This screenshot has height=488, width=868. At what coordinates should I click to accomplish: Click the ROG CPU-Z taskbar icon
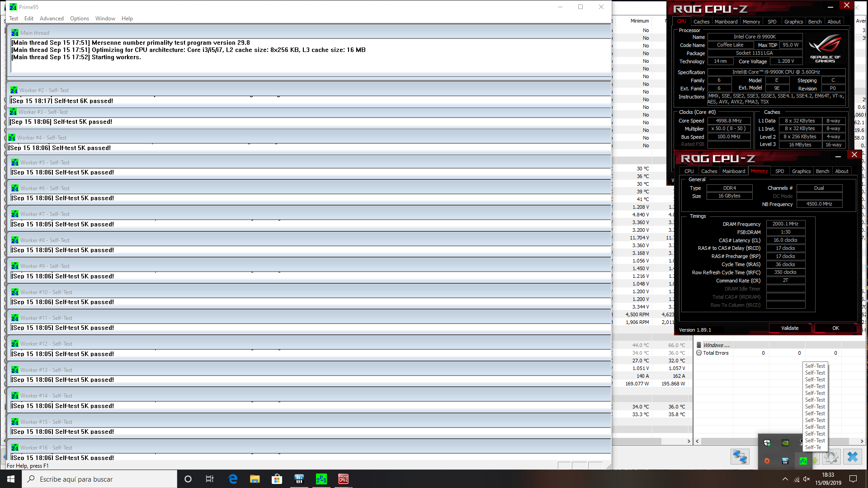pos(343,479)
